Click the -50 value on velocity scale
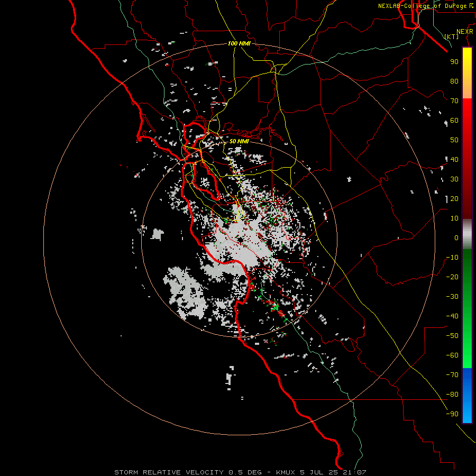476x476 pixels. 452,336
